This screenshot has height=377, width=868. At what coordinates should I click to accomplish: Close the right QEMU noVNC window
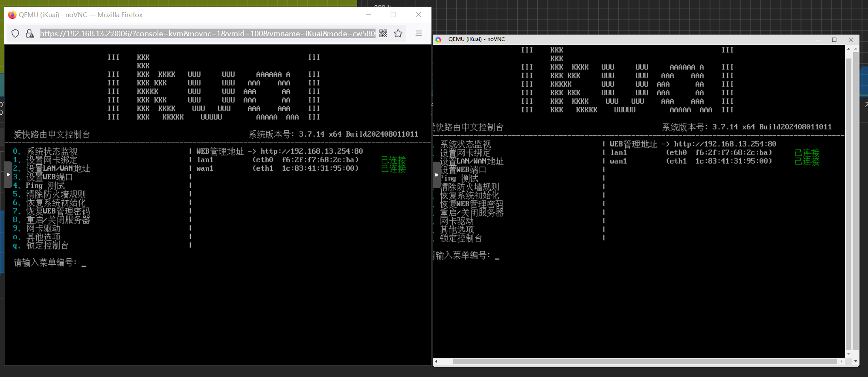coord(851,40)
